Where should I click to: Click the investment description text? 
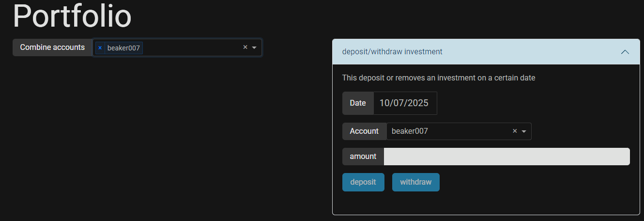coord(438,78)
